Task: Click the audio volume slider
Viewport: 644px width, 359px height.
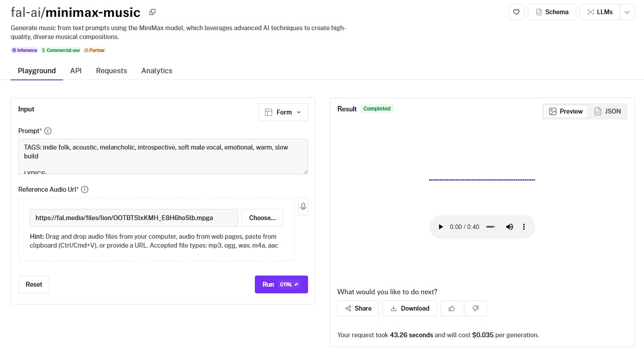Action: pos(491,227)
